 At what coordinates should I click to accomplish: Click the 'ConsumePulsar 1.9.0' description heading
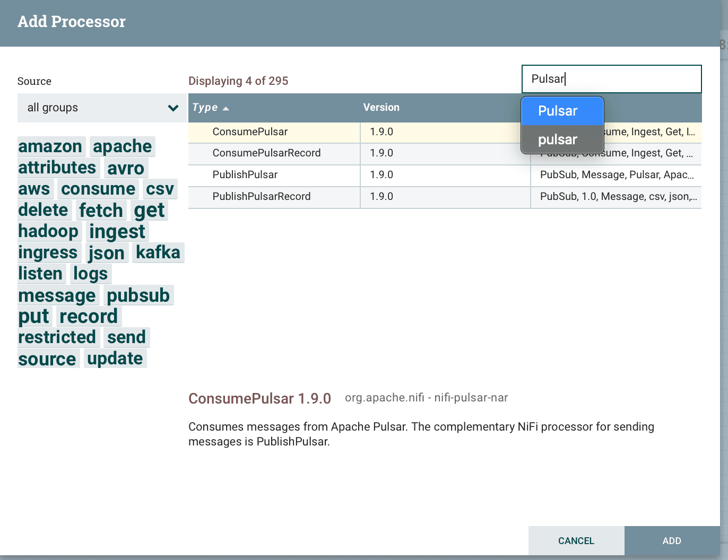point(260,399)
